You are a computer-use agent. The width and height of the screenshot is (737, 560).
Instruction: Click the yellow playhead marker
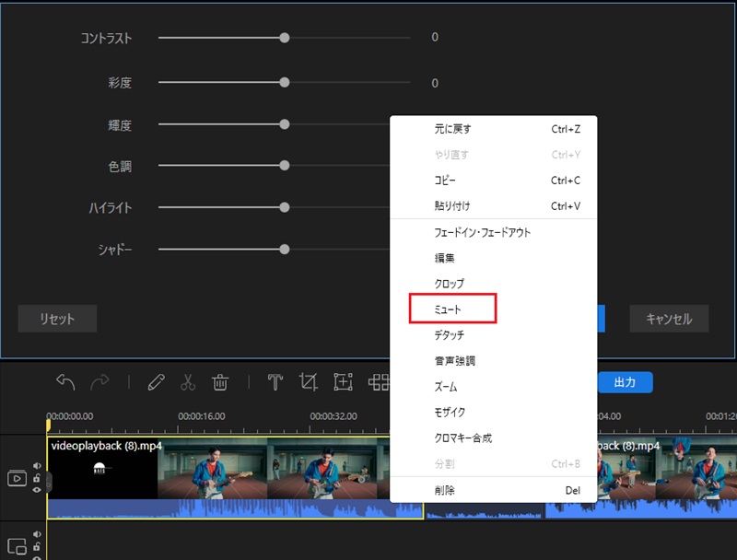pyautogui.click(x=48, y=425)
